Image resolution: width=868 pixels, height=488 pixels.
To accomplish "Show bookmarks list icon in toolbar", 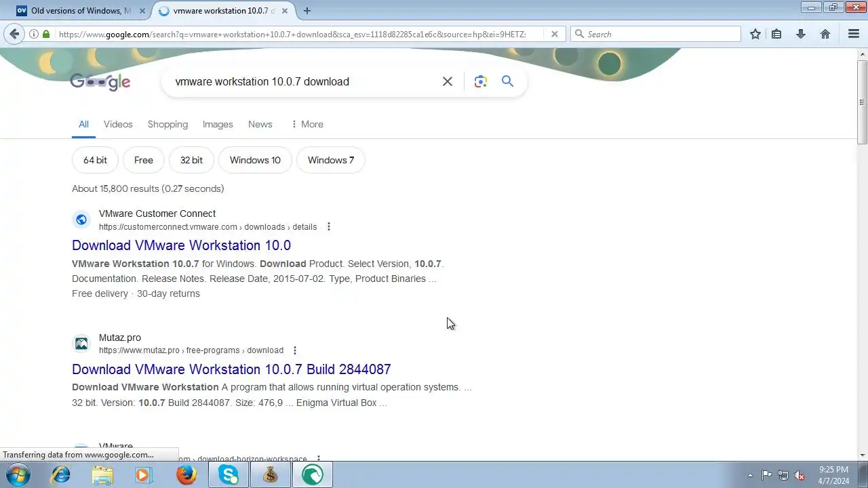I will [x=776, y=34].
